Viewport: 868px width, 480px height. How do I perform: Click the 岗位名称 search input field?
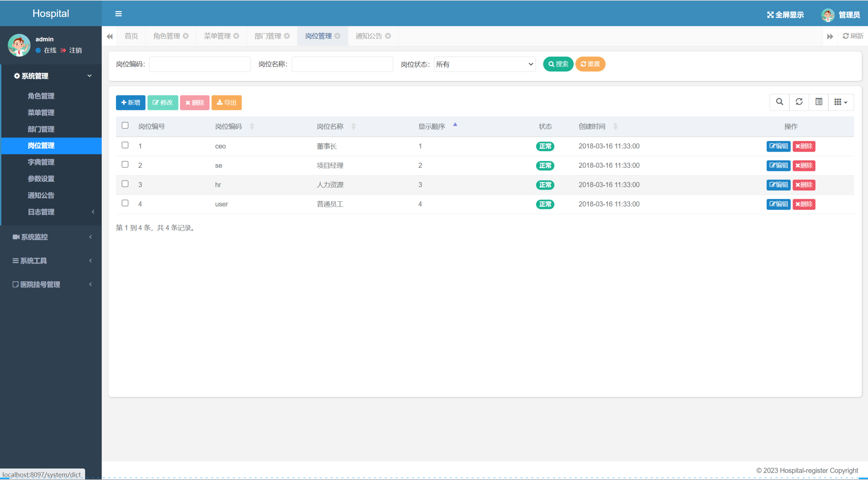click(x=342, y=64)
